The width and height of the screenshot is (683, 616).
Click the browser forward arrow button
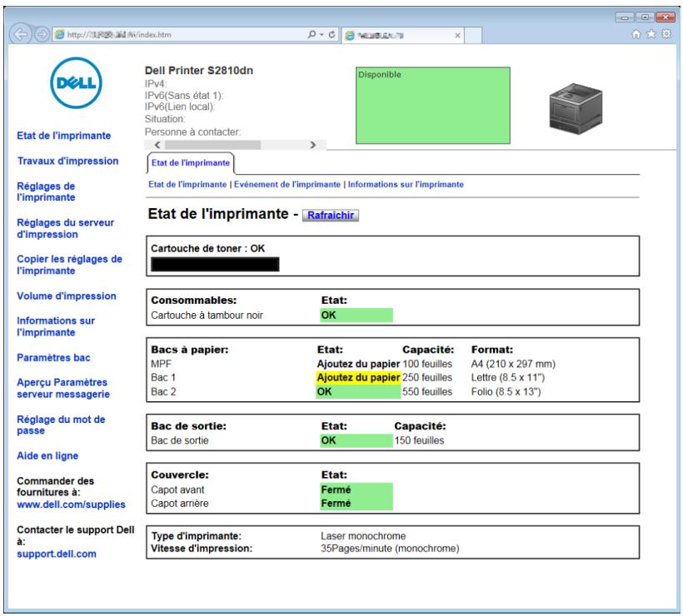42,34
